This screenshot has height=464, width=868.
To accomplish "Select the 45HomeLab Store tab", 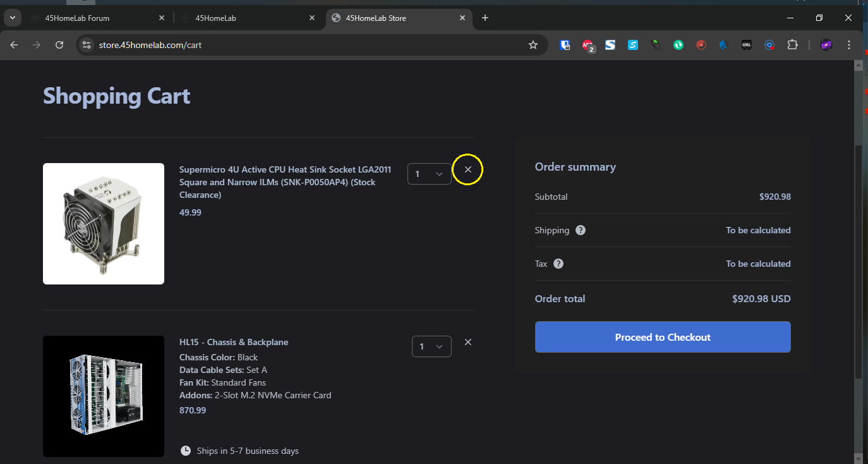I will (x=398, y=18).
